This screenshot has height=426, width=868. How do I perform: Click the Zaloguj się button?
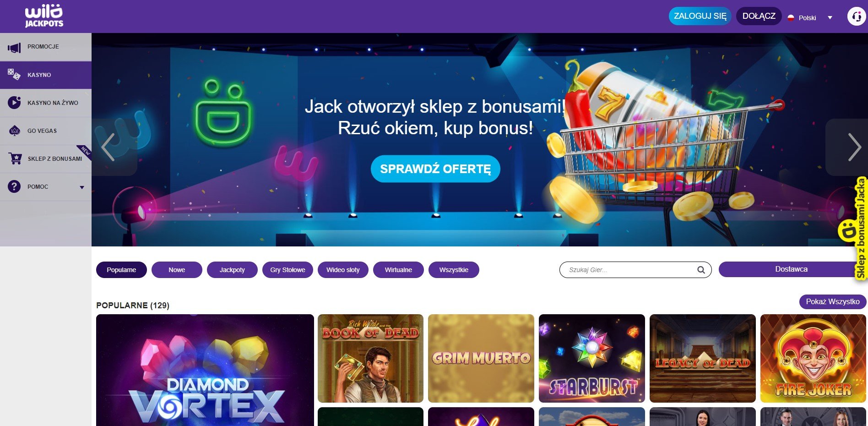(700, 16)
